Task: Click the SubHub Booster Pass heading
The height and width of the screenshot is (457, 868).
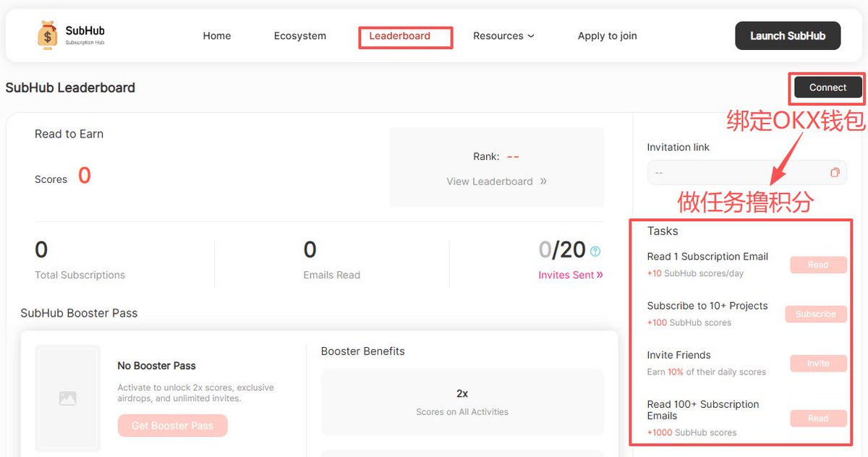Action: pyautogui.click(x=79, y=313)
